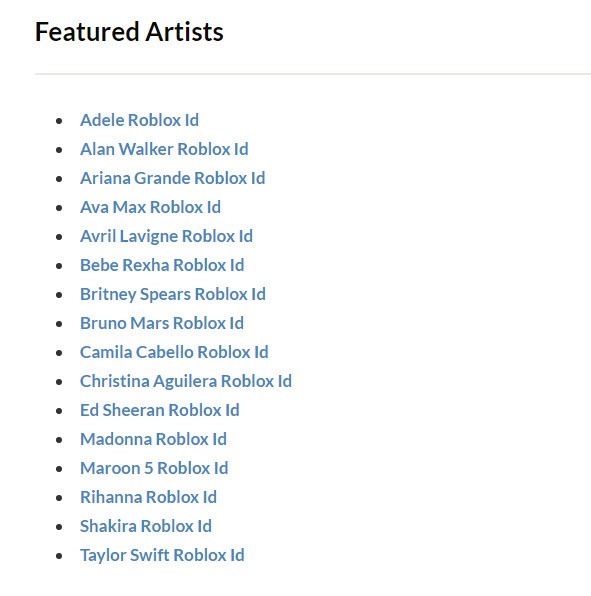Viewport: 591px width, 596px height.
Task: Select the Ava Max Roblox Id link
Action: [x=151, y=207]
